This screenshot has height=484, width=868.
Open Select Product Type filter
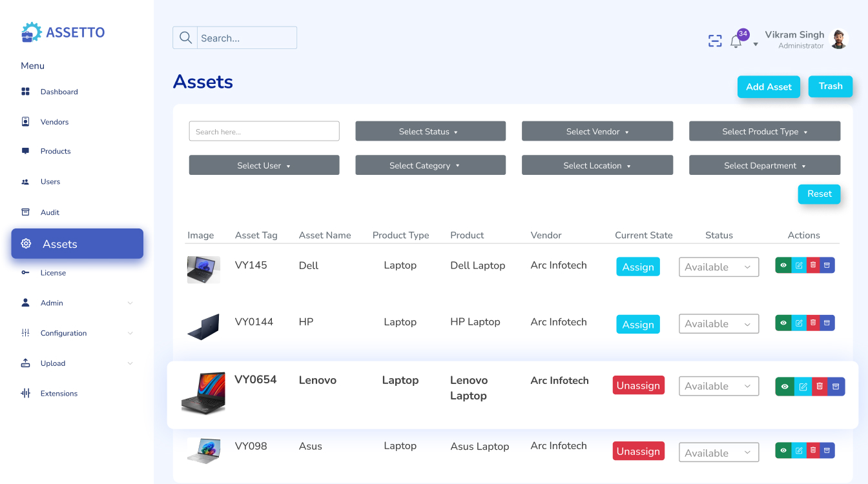764,132
